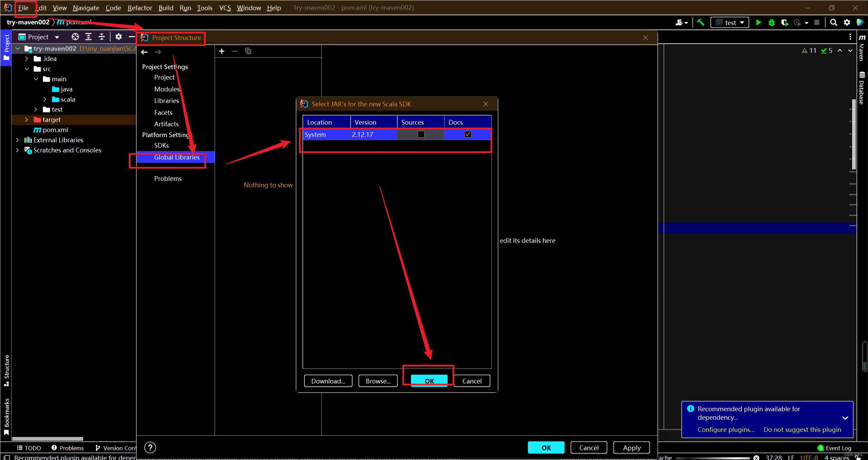This screenshot has width=868, height=460.
Task: Click the add library plus icon
Action: (222, 51)
